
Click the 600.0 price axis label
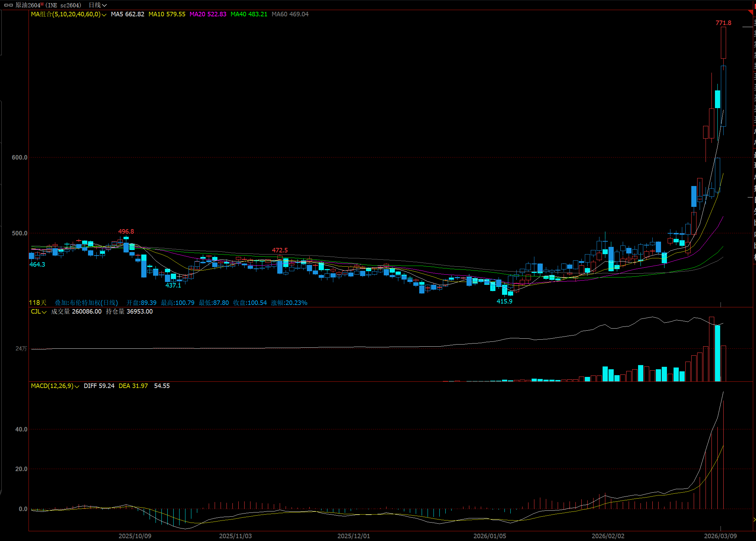click(19, 158)
